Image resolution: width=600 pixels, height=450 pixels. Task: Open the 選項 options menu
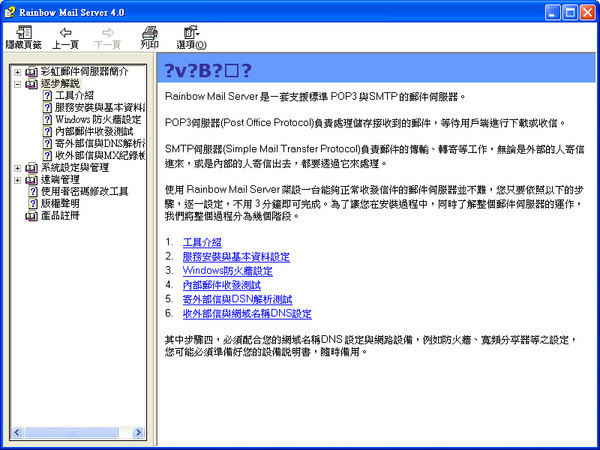click(x=191, y=38)
